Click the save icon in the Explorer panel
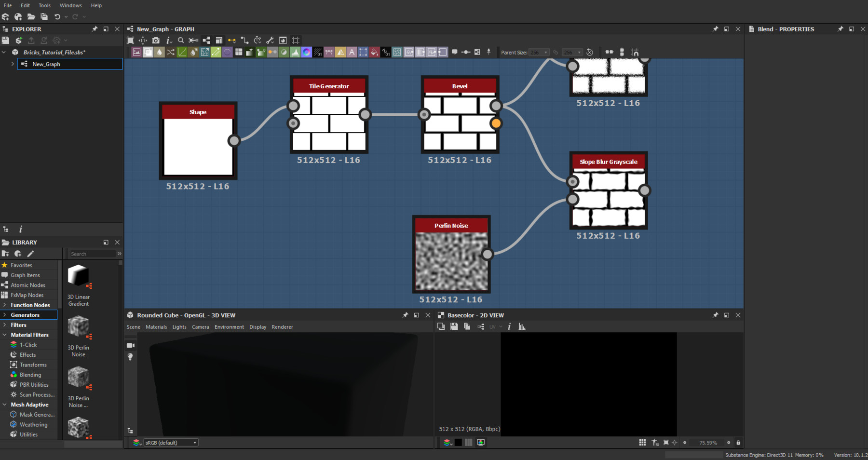This screenshot has width=868, height=460. point(6,40)
